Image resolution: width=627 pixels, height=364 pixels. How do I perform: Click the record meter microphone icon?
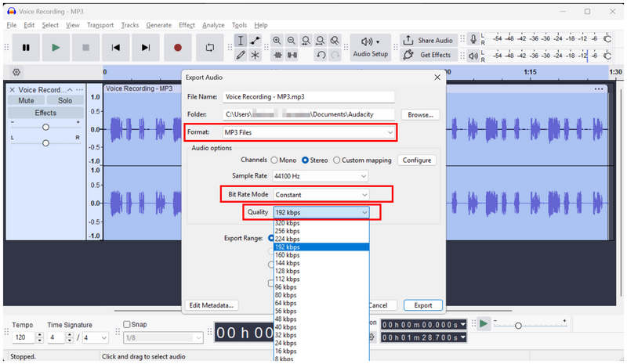click(473, 39)
